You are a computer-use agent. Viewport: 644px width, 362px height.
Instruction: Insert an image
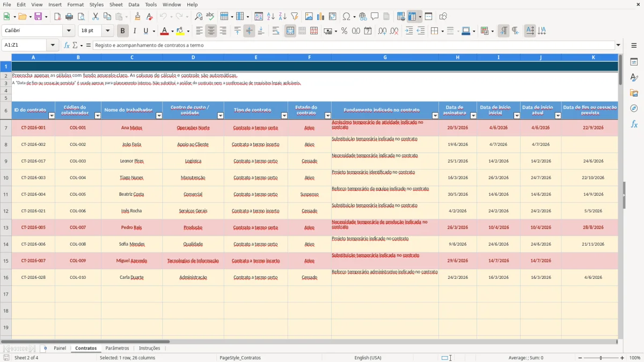coord(309,17)
